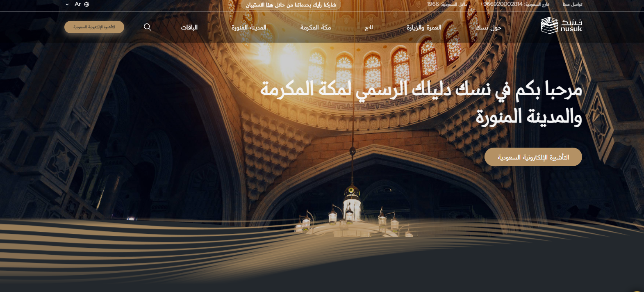Click the globe language icon

point(86,4)
